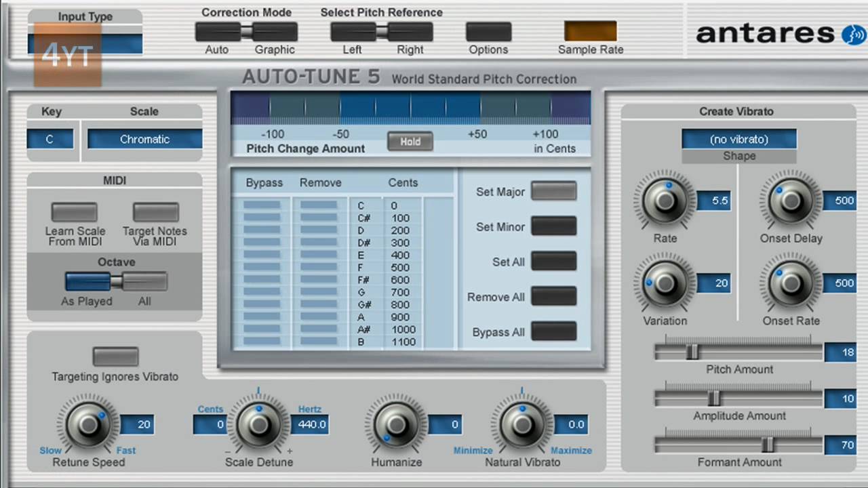Toggle Bypass for note C
Image resolution: width=868 pixels, height=488 pixels.
point(262,205)
